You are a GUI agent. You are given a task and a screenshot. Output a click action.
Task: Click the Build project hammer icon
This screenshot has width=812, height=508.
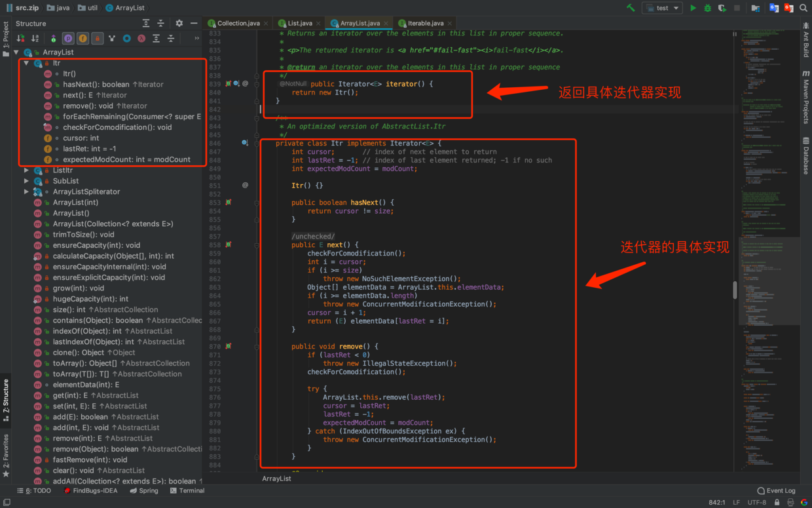(x=631, y=8)
